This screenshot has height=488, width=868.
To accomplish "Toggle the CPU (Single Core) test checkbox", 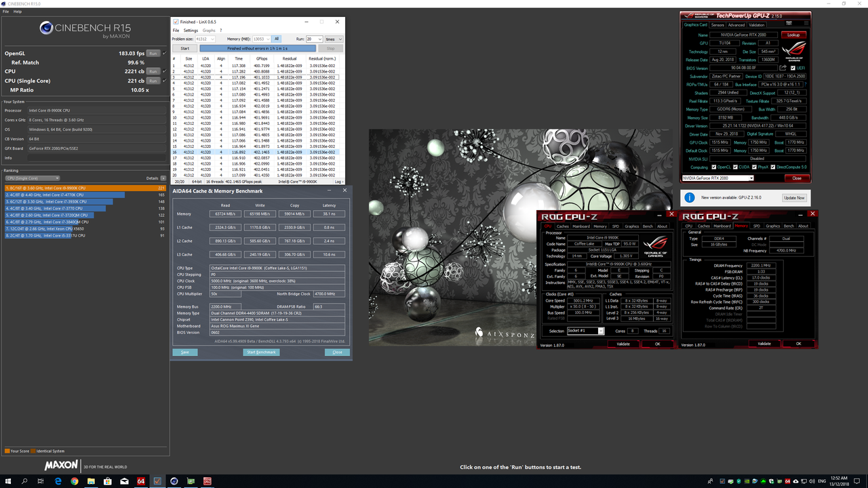I will click(165, 81).
